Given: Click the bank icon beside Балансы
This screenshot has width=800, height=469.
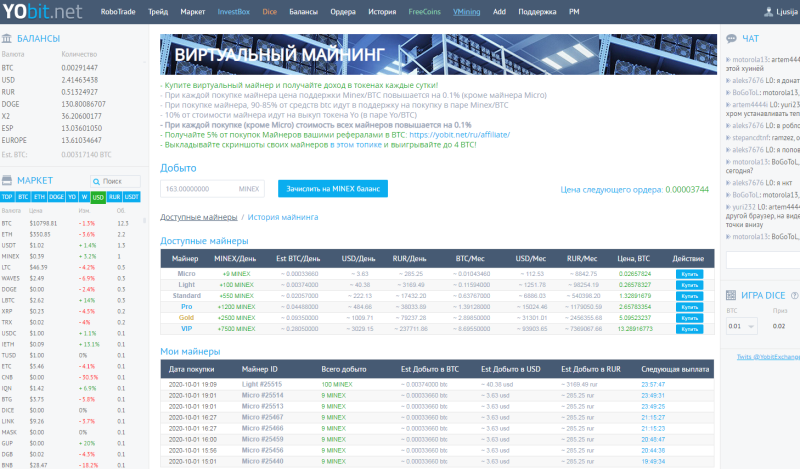Looking at the screenshot, I should [x=9, y=38].
